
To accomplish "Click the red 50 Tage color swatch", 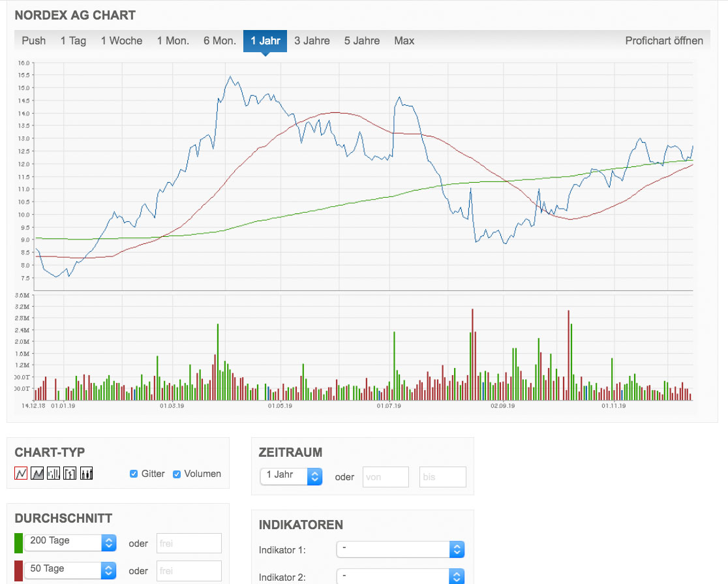I will click(x=18, y=571).
